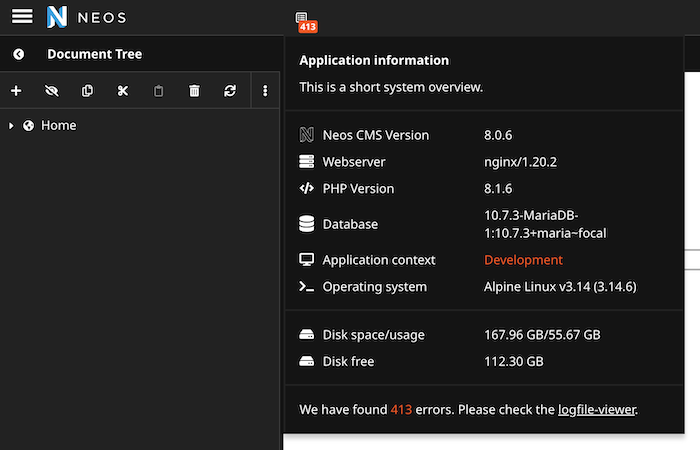Click the MariaDB database version value
The height and width of the screenshot is (450, 700).
click(545, 224)
